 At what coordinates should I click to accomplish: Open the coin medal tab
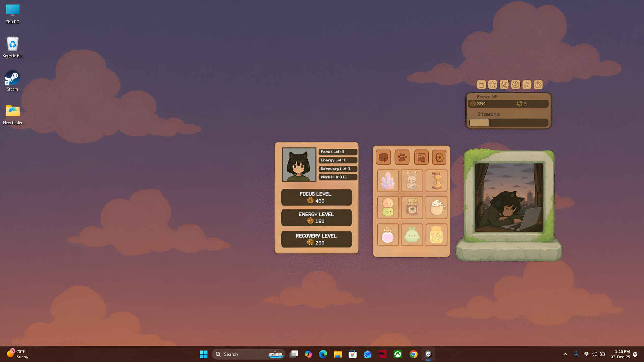[x=440, y=157]
